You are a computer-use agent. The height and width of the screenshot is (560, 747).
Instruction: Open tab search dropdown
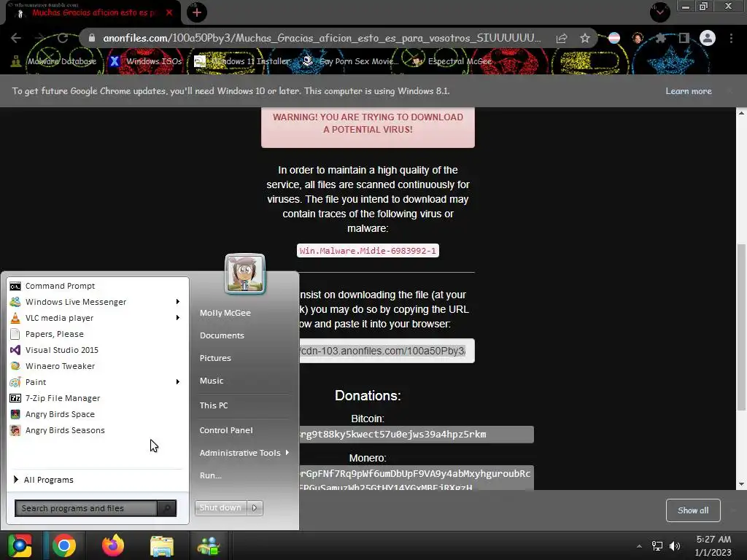tap(660, 12)
